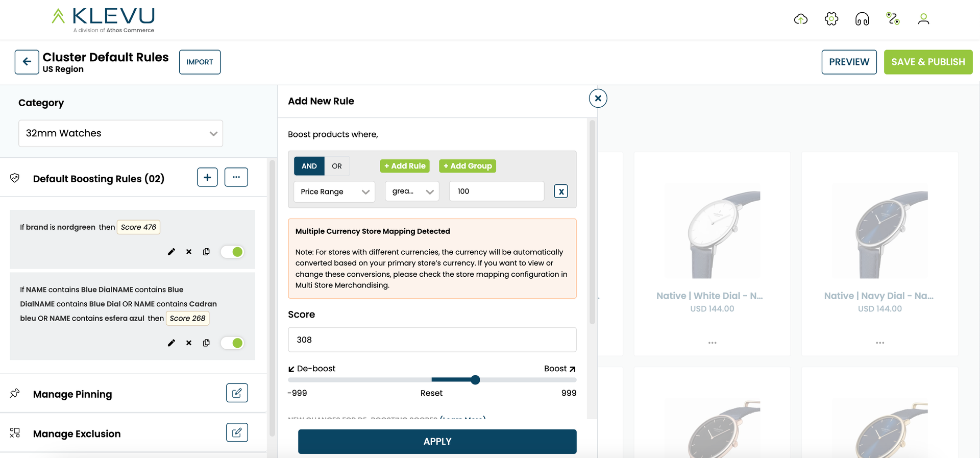Open Manage Pinning edit icon
980x458 pixels.
point(237,393)
